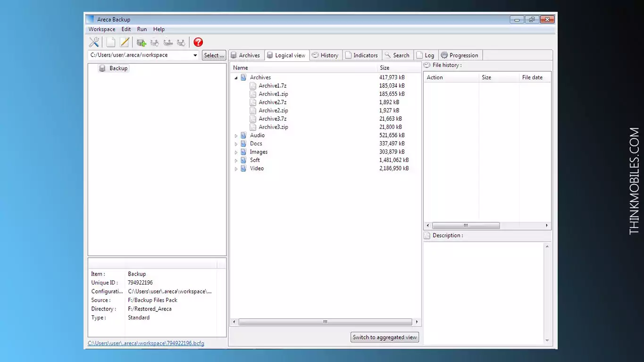This screenshot has height=362, width=644.
Task: Switch to the History tab
Action: click(x=326, y=55)
